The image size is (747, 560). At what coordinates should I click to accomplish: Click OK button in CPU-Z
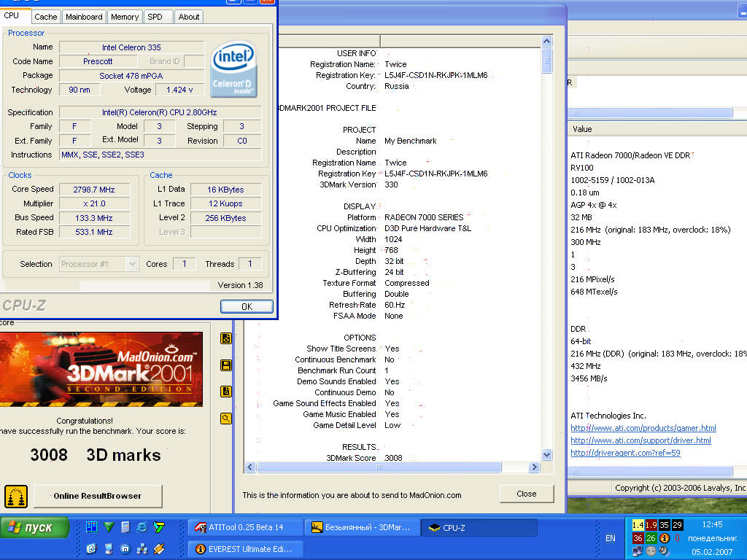(x=247, y=307)
